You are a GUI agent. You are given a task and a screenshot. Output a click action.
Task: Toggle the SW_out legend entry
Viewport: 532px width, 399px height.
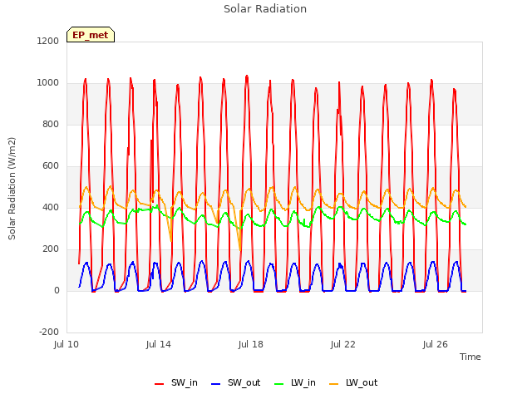point(235,382)
